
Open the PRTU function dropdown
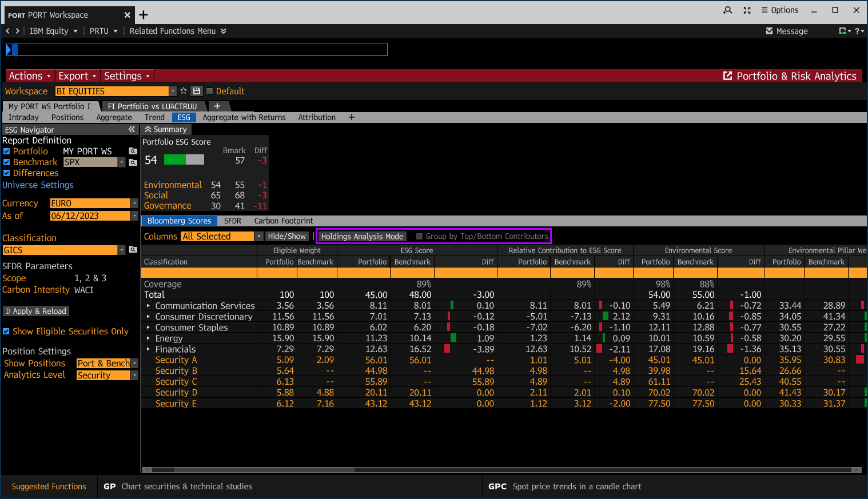coord(103,31)
